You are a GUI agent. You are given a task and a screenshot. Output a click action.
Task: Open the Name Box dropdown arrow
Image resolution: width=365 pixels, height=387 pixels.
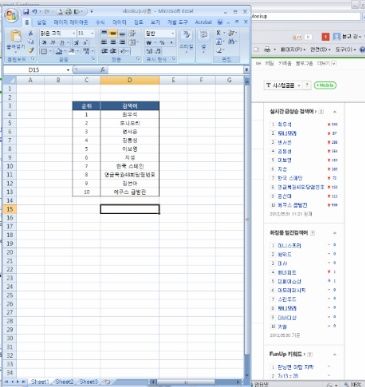click(68, 70)
